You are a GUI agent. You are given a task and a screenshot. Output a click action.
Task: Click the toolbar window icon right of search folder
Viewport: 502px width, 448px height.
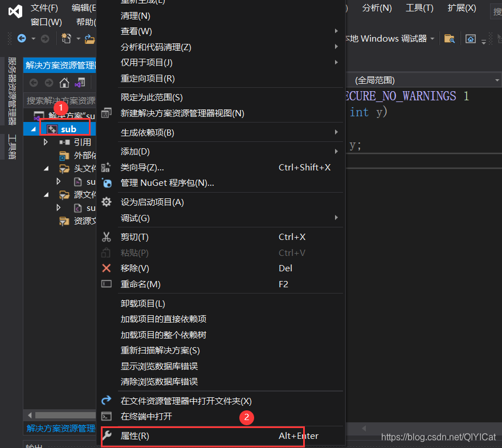(470, 39)
